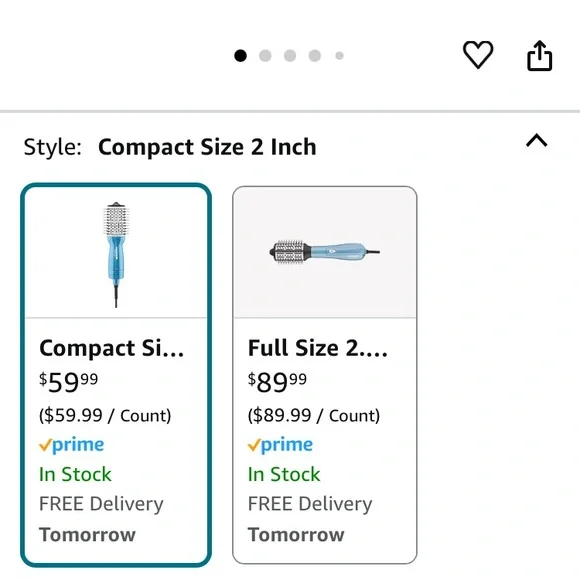580x580 pixels.
Task: Open the share icon
Action: [539, 55]
